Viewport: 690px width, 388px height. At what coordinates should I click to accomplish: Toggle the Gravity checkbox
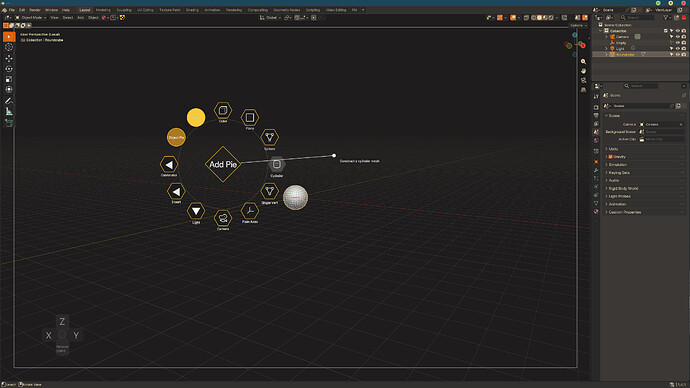610,157
